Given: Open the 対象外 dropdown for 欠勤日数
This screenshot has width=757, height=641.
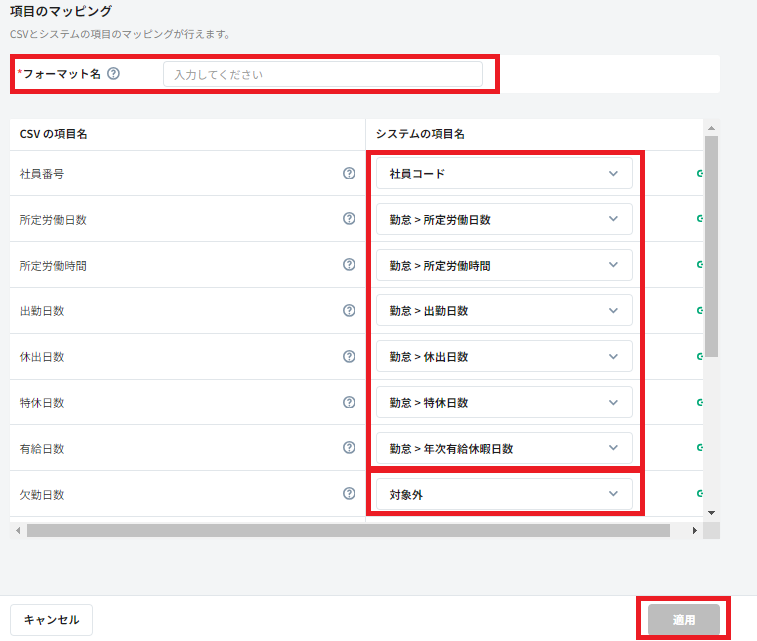Looking at the screenshot, I should coord(504,494).
